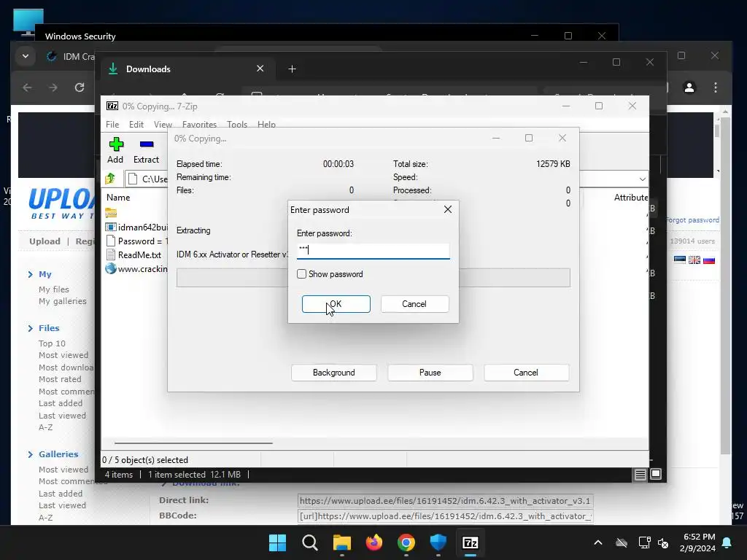Open Top 10 link under Files
Viewport: 747px width, 560px height.
(52, 343)
